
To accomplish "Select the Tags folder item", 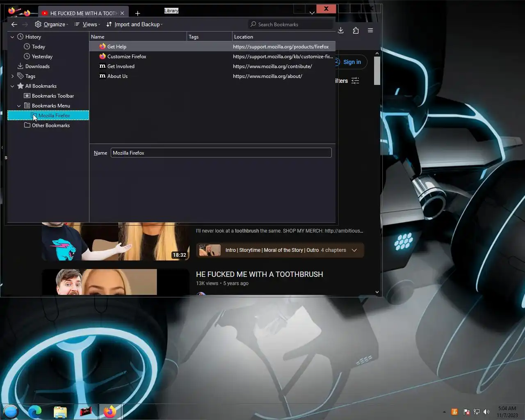I will click(30, 76).
